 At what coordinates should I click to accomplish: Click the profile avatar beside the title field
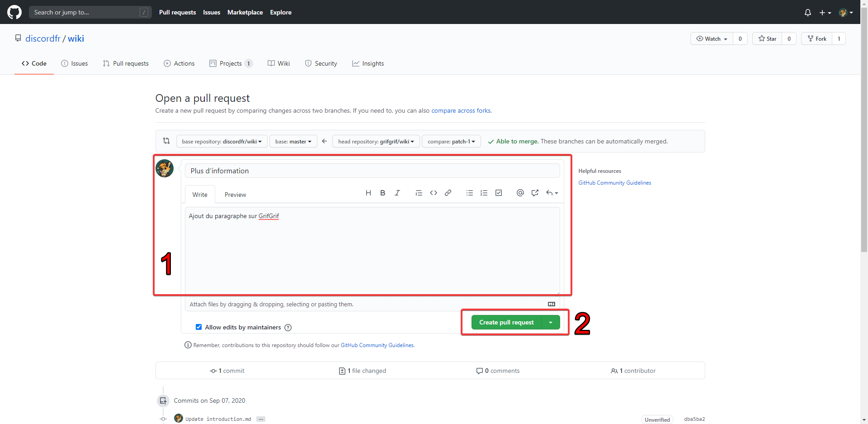tap(165, 168)
